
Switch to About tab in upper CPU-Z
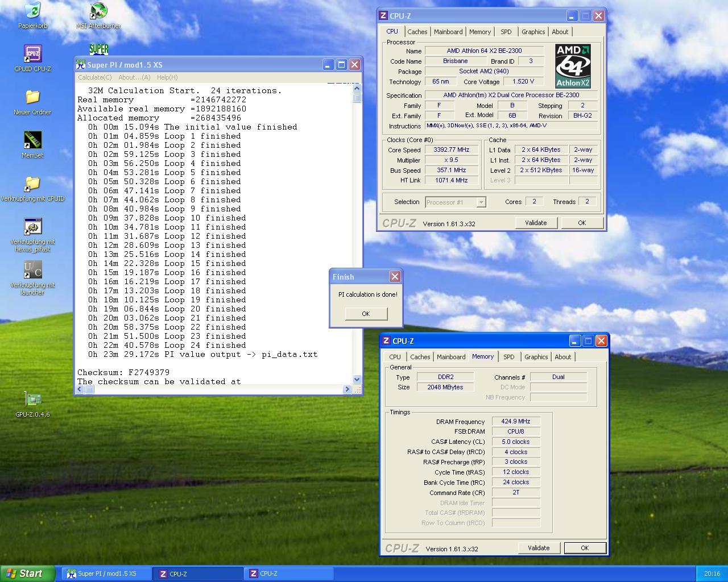click(560, 32)
